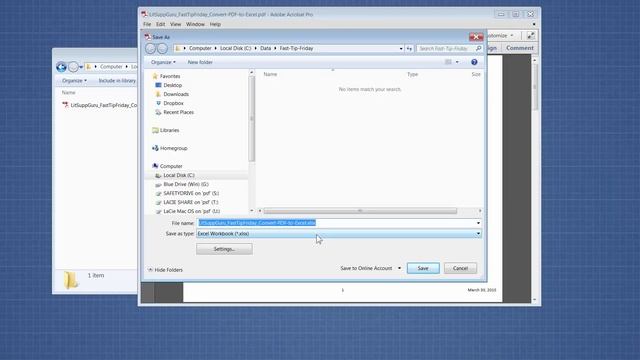Open the Organize dropdown in Explorer window
Screen dimensions: 640x360
pyautogui.click(x=74, y=80)
